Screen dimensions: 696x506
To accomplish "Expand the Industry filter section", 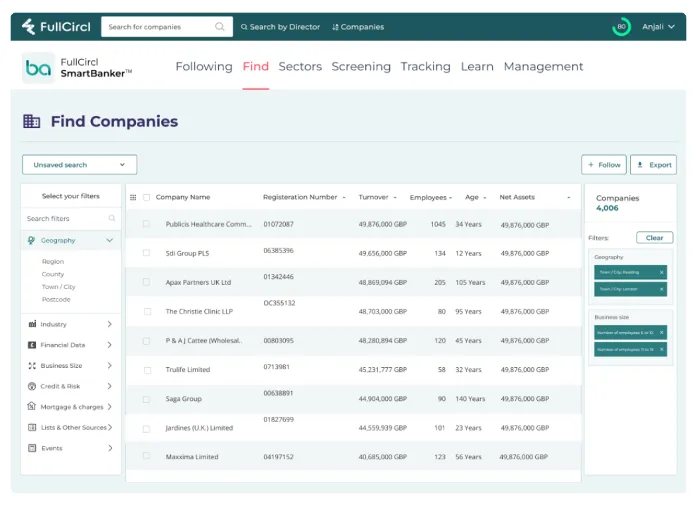I will click(x=110, y=324).
